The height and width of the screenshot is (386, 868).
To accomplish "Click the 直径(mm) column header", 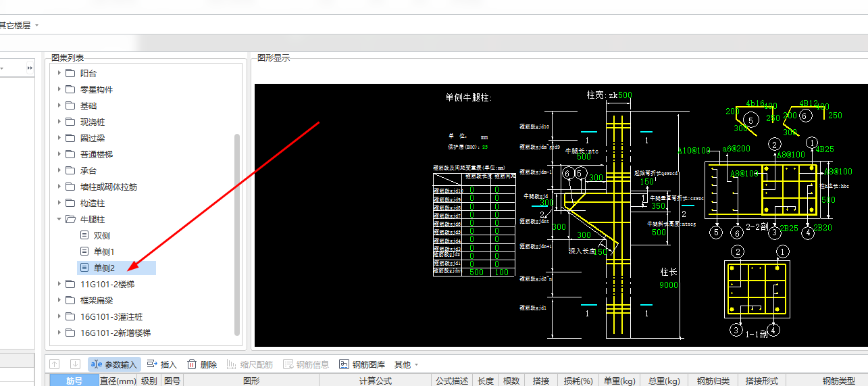I will 118,381.
